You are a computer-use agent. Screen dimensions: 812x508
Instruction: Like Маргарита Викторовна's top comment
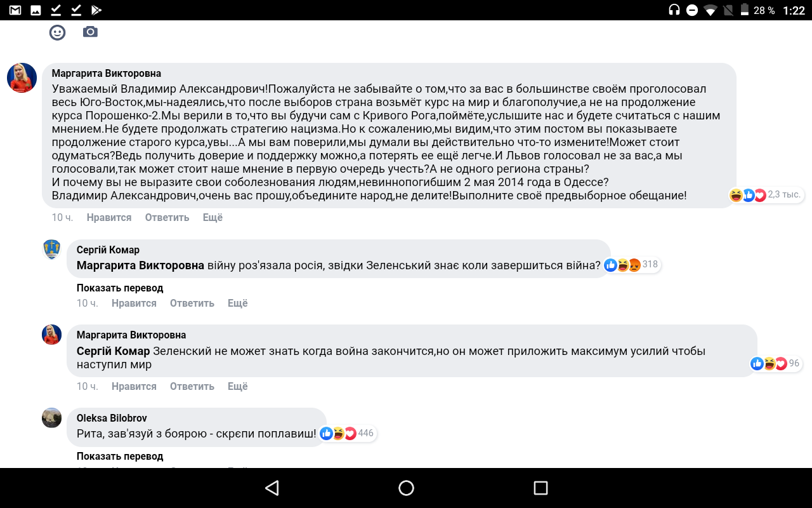(109, 218)
